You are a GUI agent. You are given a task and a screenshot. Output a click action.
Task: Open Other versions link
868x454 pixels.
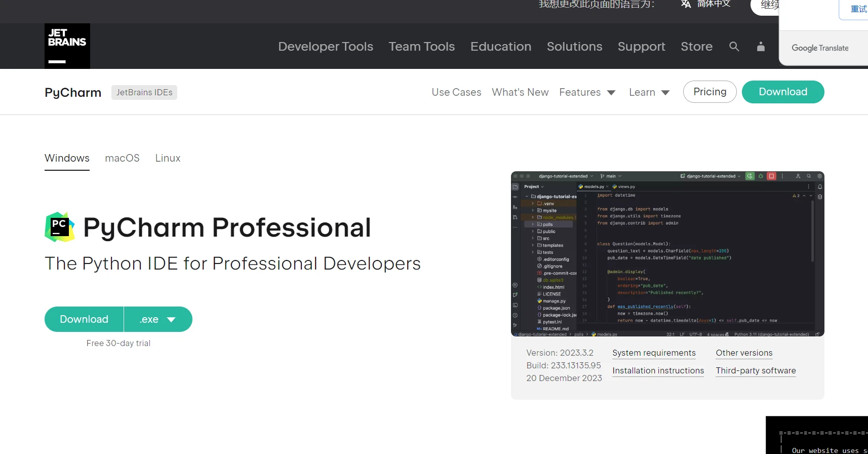click(744, 353)
